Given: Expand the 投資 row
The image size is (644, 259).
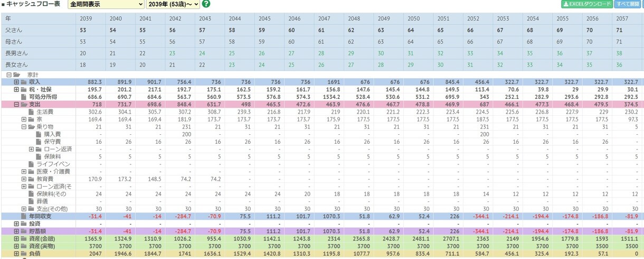Looking at the screenshot, I should coord(16,224).
